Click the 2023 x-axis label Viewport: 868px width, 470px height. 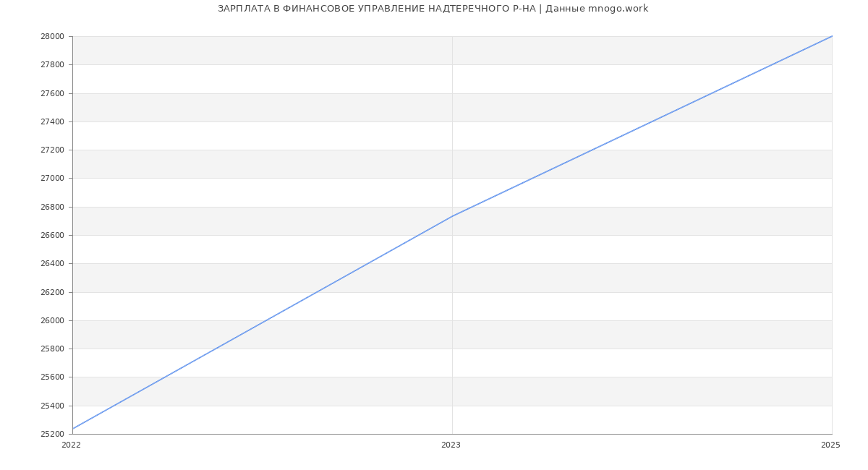tap(451, 445)
